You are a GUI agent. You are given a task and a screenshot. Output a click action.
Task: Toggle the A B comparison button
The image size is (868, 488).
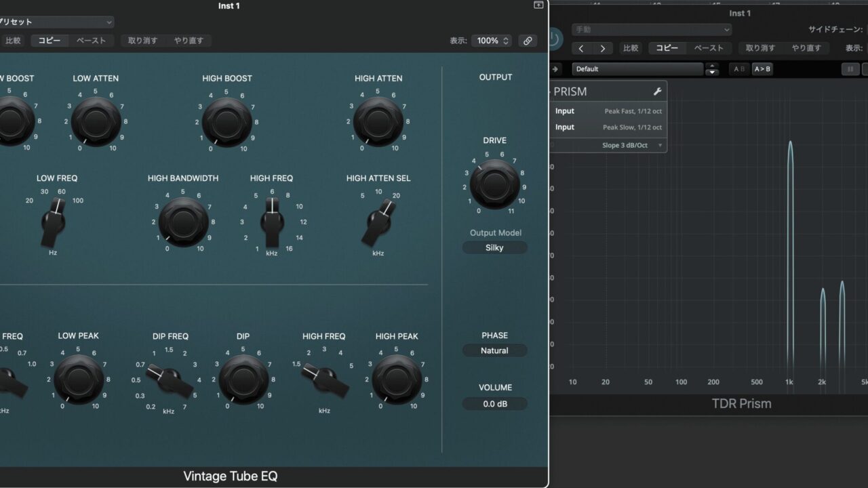click(738, 69)
